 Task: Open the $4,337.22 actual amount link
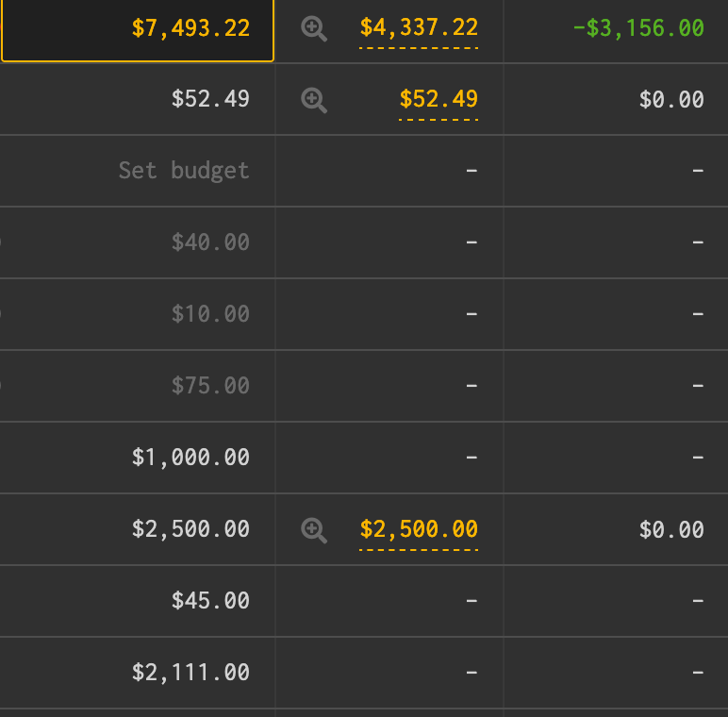(419, 28)
